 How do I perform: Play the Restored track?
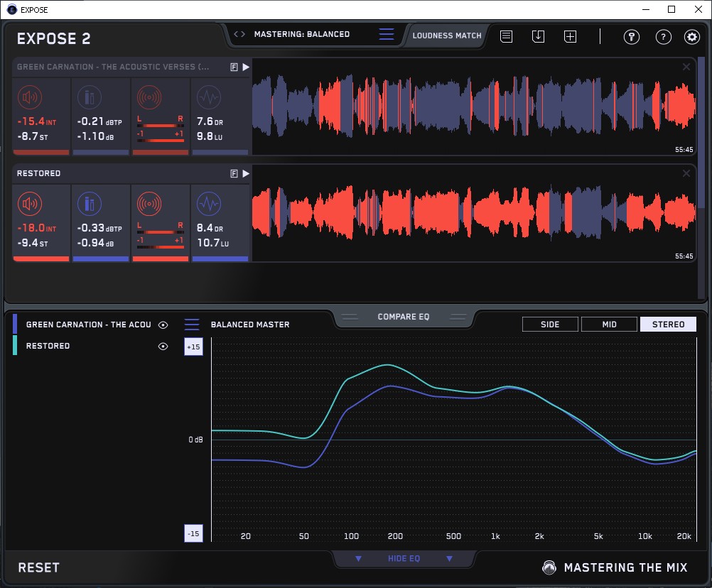point(246,173)
